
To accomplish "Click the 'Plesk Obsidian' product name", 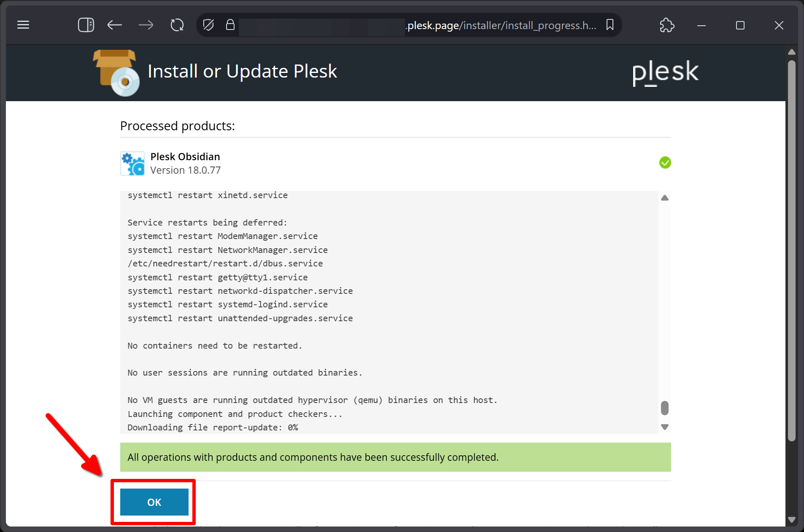I will pyautogui.click(x=185, y=156).
